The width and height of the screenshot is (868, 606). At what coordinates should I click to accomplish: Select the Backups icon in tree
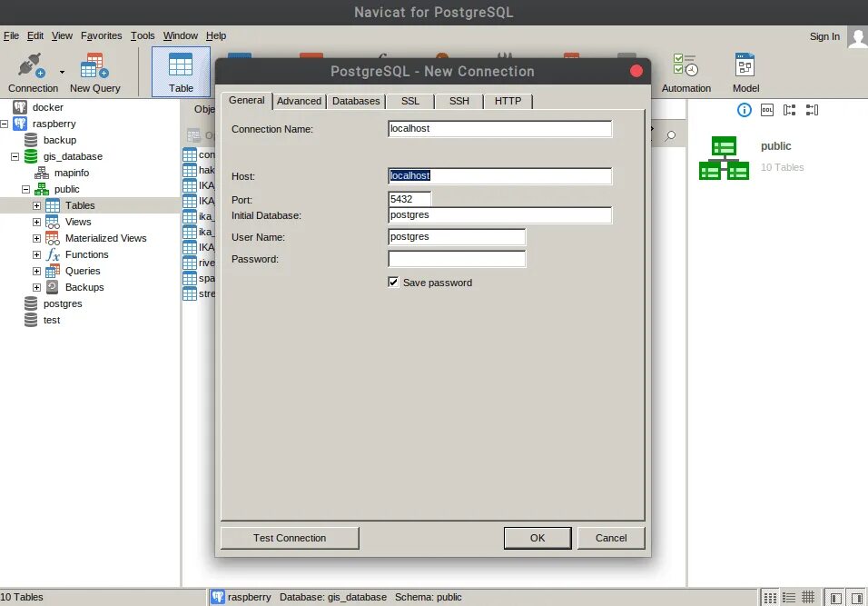click(53, 287)
